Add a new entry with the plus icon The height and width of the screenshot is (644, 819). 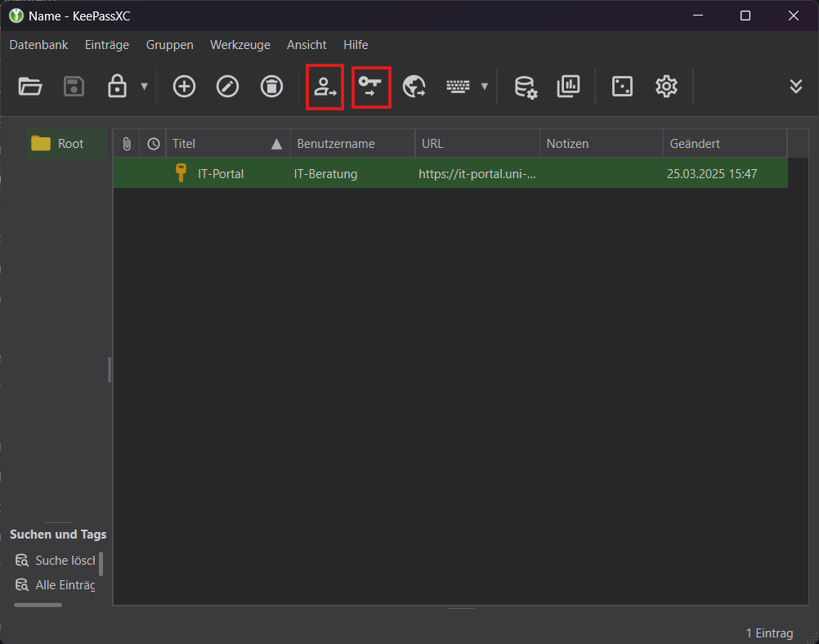click(x=184, y=87)
